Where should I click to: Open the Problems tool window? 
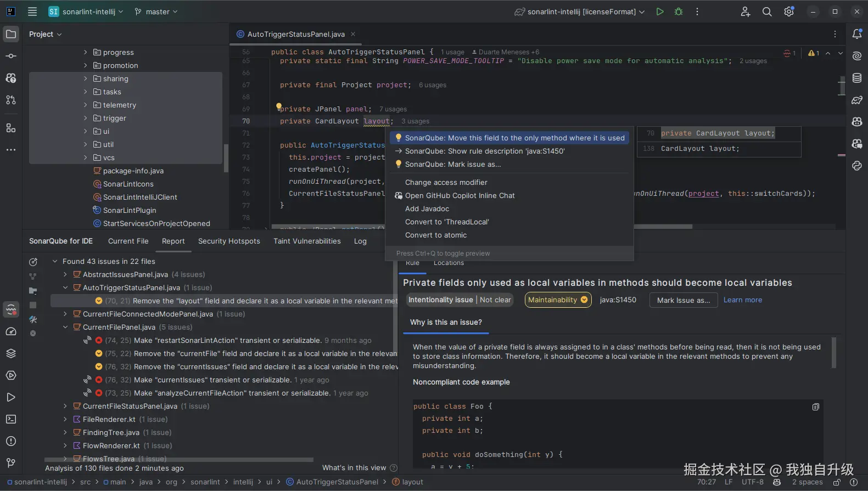click(11, 441)
